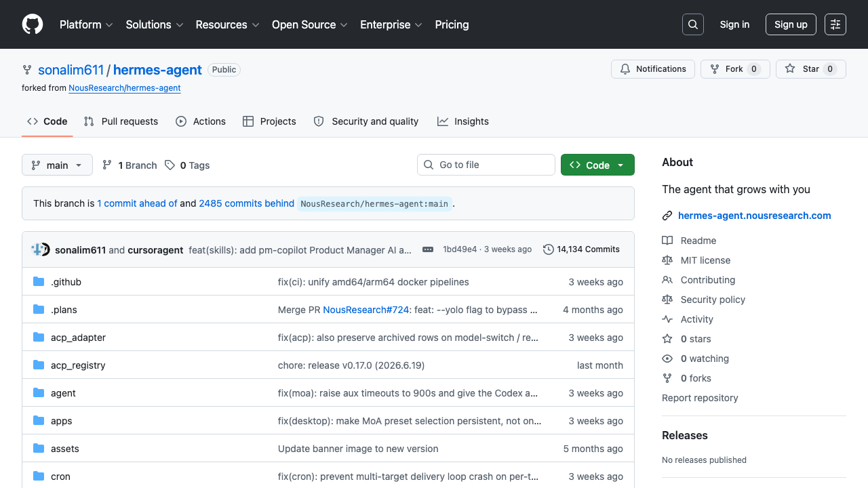Click the Report repository link

[x=700, y=398]
